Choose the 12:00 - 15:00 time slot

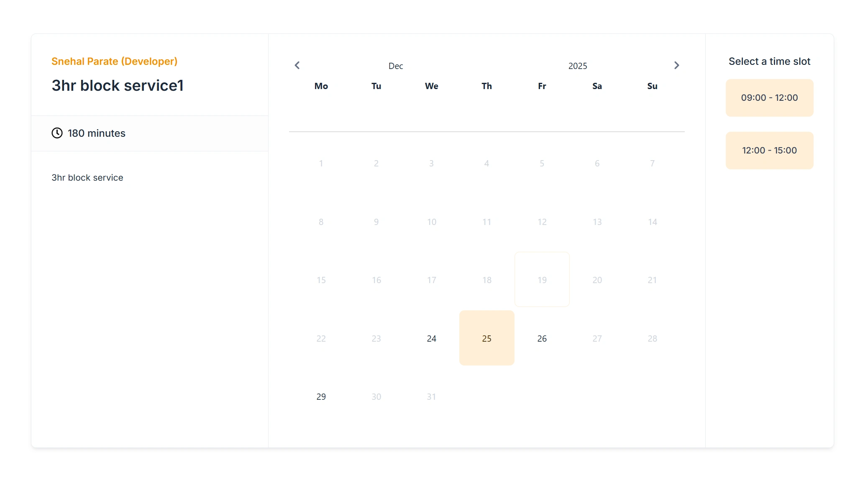point(769,151)
